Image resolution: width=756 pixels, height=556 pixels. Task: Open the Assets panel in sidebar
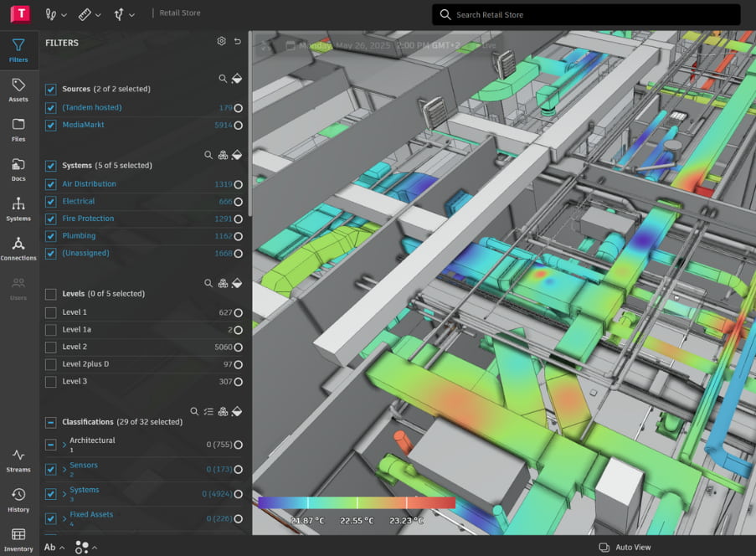[18, 90]
